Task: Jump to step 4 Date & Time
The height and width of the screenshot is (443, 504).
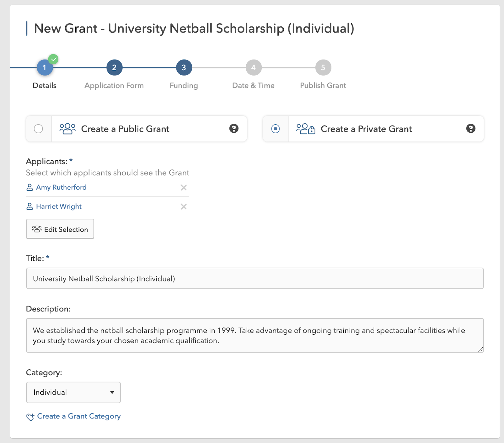Action: (254, 67)
